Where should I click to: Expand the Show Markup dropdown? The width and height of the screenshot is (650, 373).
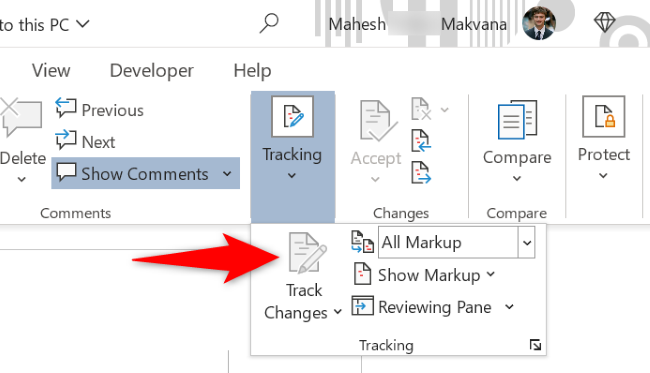491,274
